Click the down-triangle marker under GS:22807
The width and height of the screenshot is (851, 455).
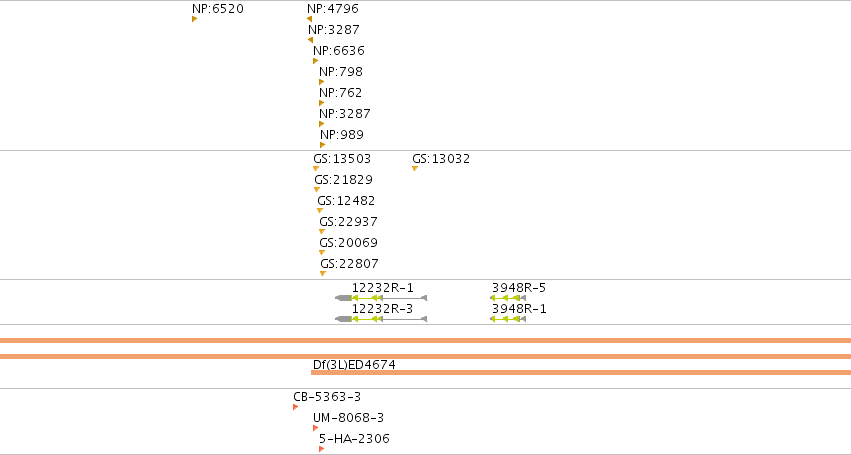tap(323, 274)
